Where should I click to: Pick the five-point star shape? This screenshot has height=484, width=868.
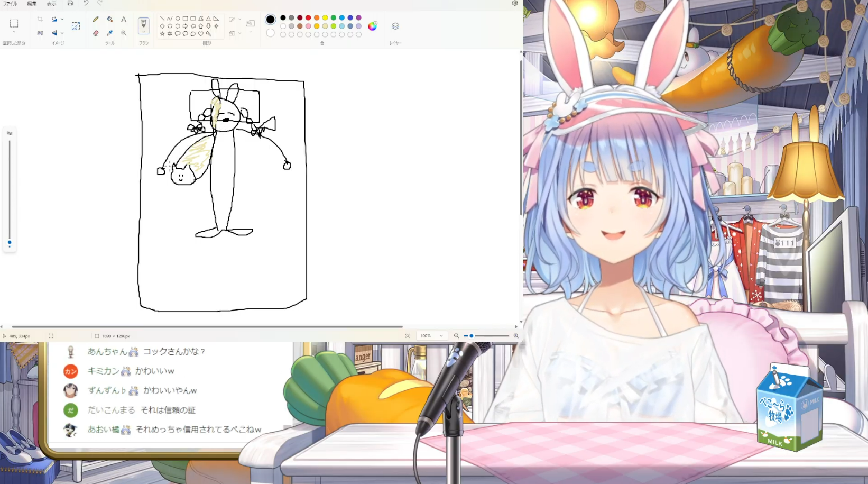162,34
